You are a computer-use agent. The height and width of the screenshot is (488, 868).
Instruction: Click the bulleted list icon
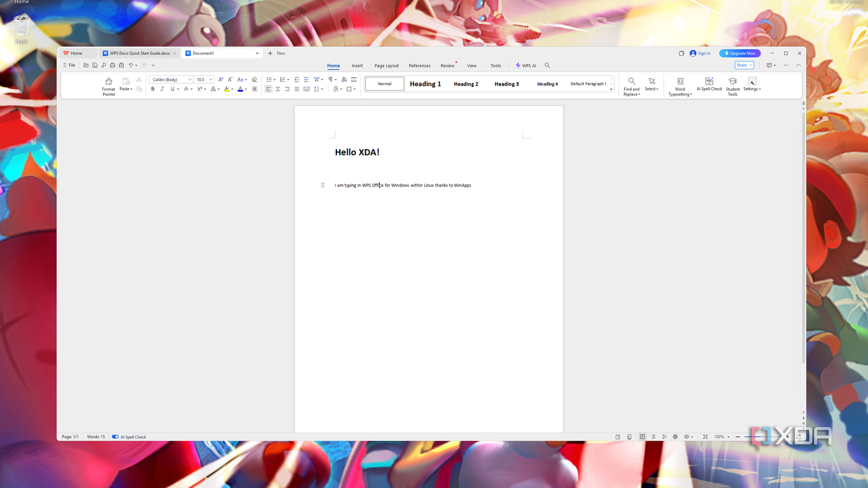click(x=268, y=79)
